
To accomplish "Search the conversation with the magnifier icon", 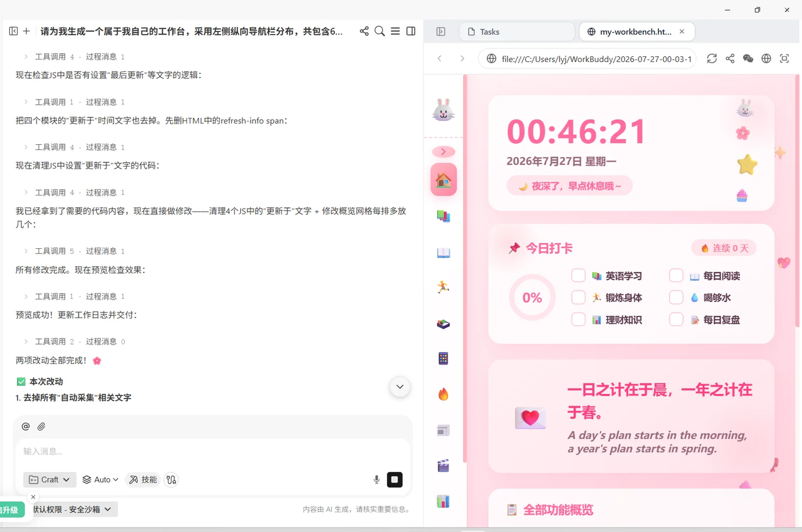I will tap(380, 31).
